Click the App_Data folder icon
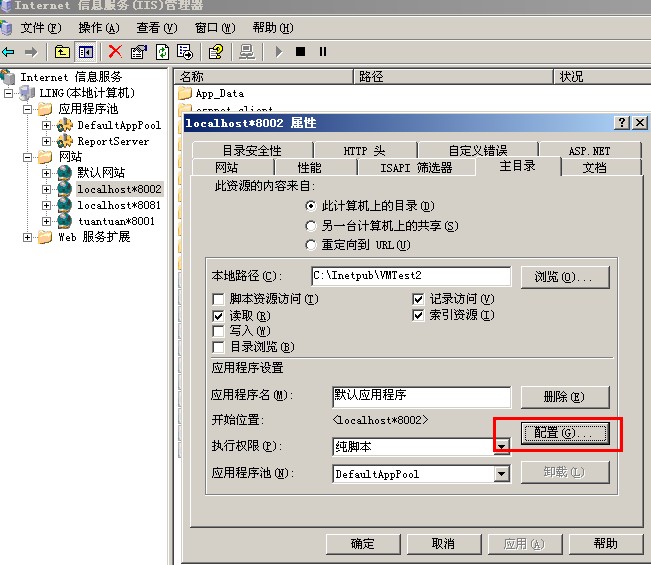Image resolution: width=651 pixels, height=565 pixels. click(x=185, y=93)
